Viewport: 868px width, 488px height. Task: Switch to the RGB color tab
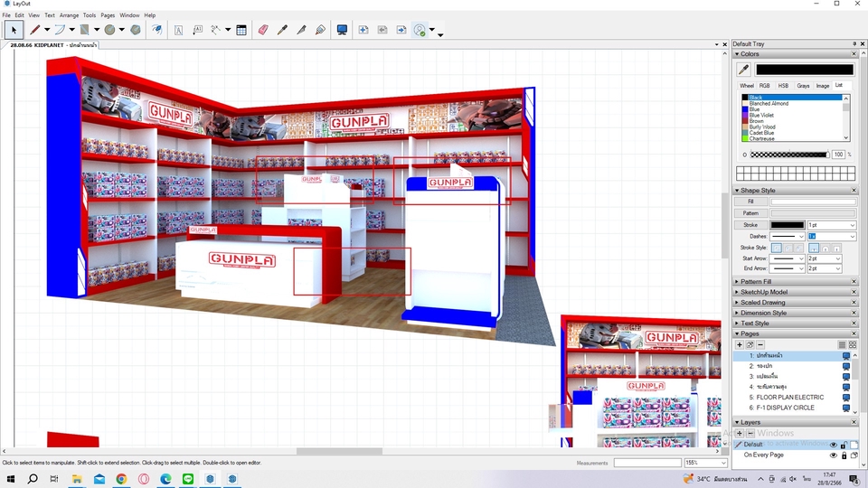[x=765, y=86]
